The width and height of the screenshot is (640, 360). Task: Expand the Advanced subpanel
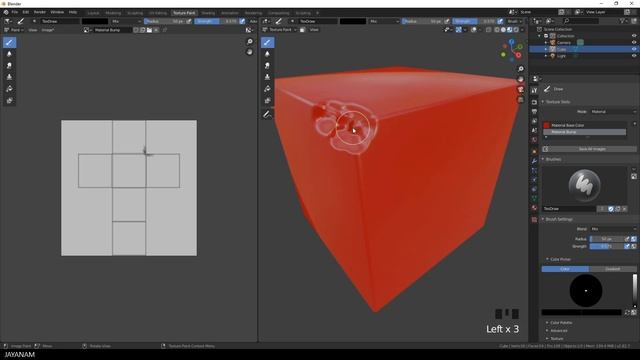[x=559, y=331]
